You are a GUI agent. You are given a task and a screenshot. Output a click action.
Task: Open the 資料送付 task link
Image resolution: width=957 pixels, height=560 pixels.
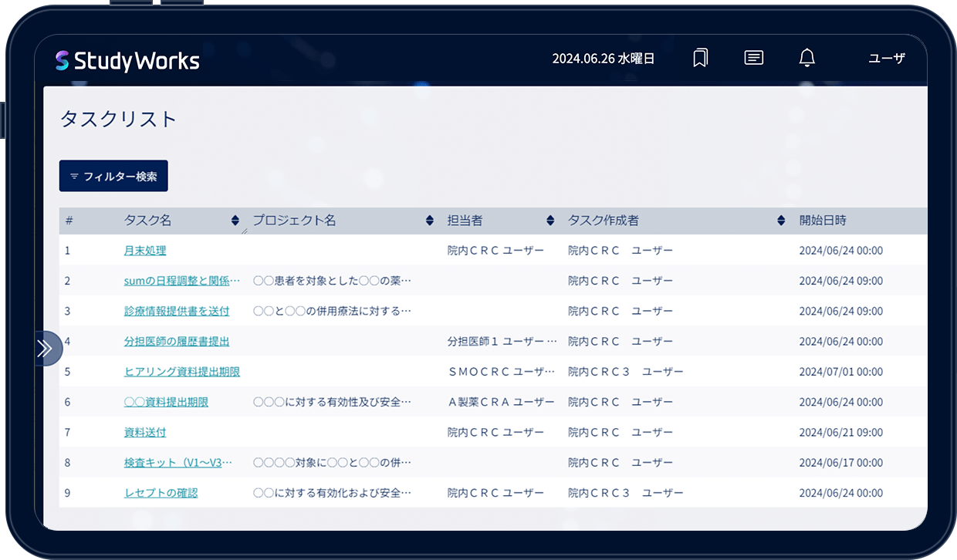pyautogui.click(x=145, y=432)
